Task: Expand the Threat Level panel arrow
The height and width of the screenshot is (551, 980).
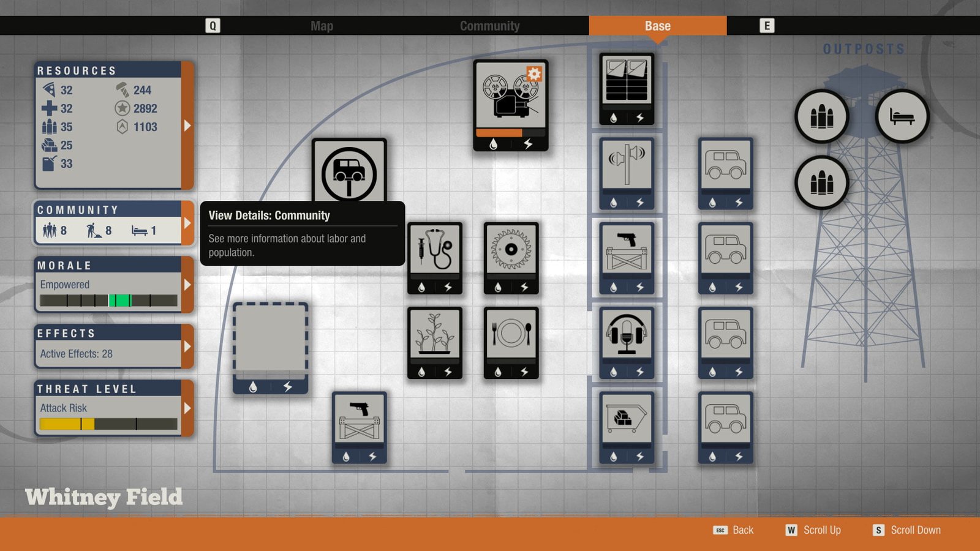Action: tap(187, 408)
